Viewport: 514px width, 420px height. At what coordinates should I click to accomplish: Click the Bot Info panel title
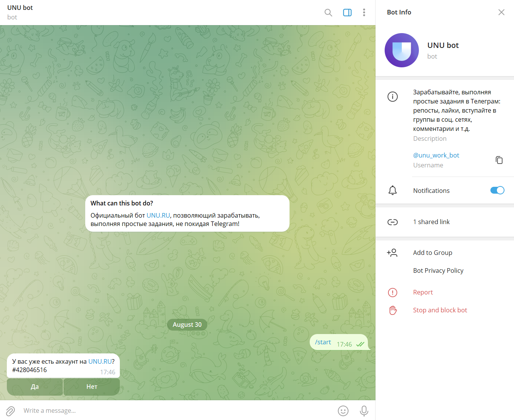(x=399, y=12)
